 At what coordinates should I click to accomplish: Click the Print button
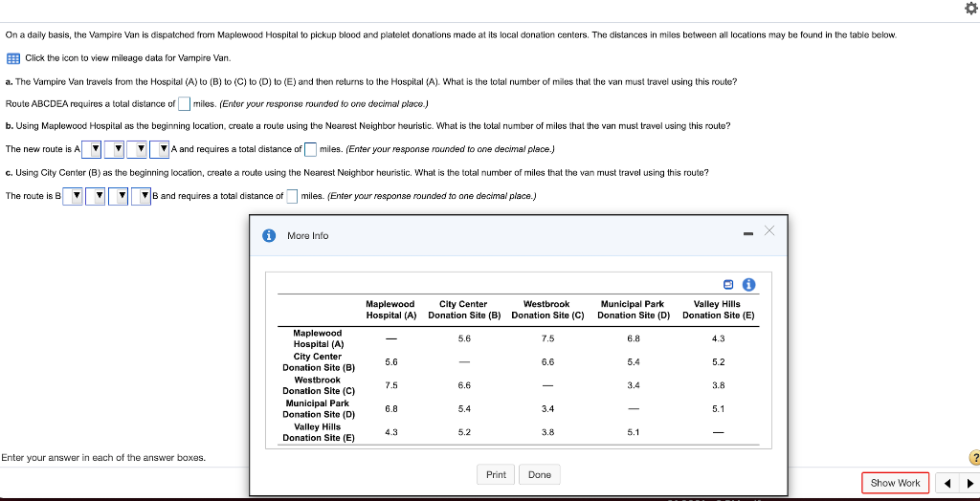(496, 475)
